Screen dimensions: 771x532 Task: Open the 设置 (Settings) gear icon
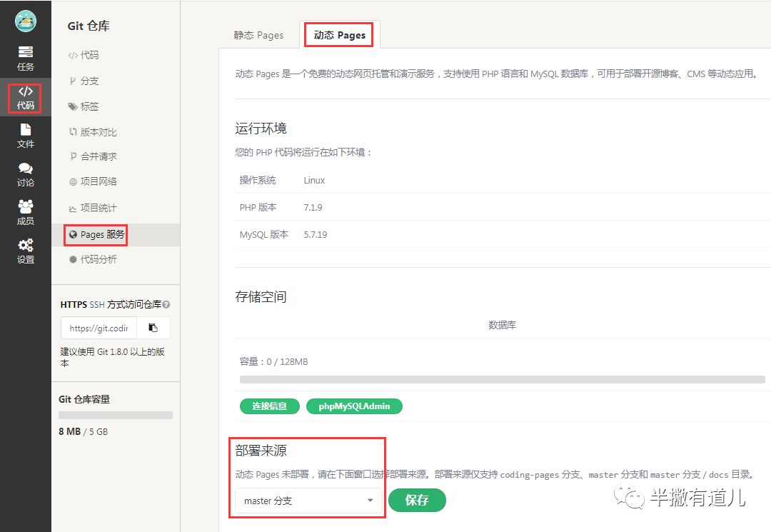(26, 251)
